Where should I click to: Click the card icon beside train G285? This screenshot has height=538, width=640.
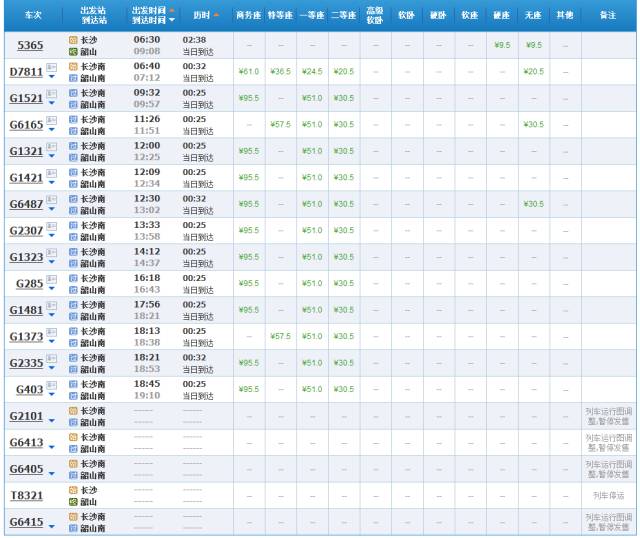tap(51, 279)
